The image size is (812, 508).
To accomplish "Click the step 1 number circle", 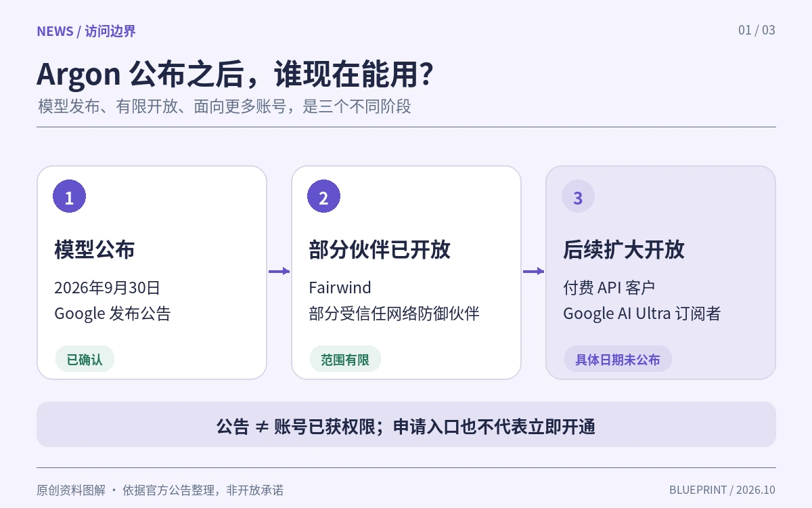I will pos(69,196).
